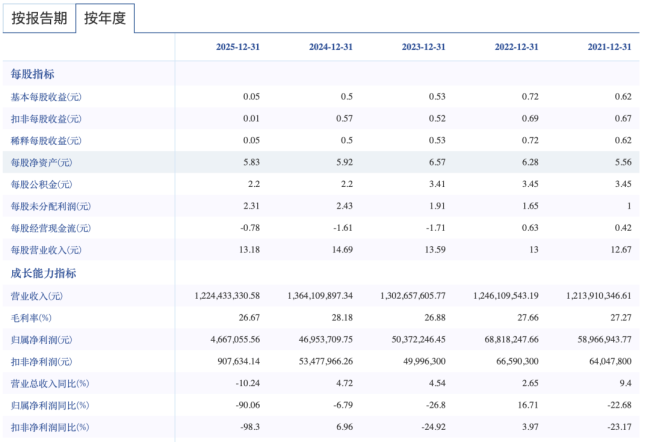Screen dimensions: 650x442
Task: Click the -0.78 cash flow cell
Action: 250,228
